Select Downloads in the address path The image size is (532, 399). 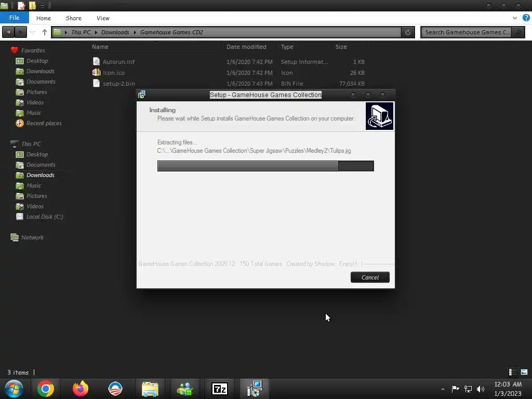(115, 32)
